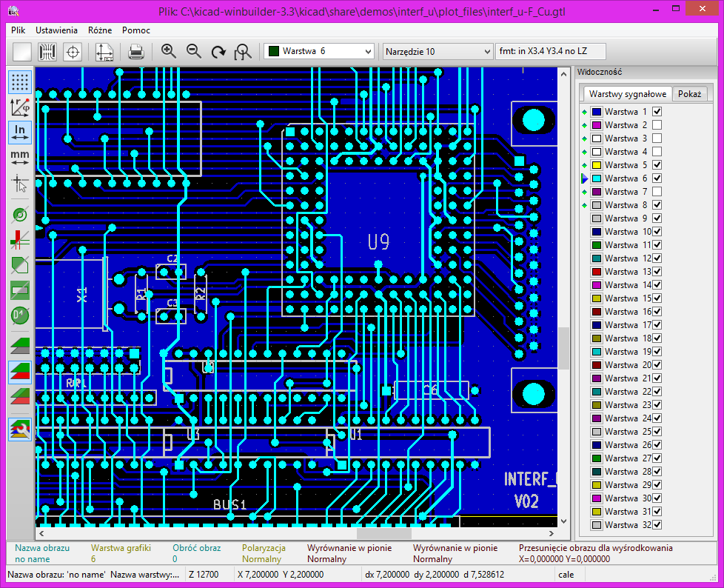The height and width of the screenshot is (588, 724).
Task: Click the Pomoc menu entry
Action: pyautogui.click(x=135, y=30)
